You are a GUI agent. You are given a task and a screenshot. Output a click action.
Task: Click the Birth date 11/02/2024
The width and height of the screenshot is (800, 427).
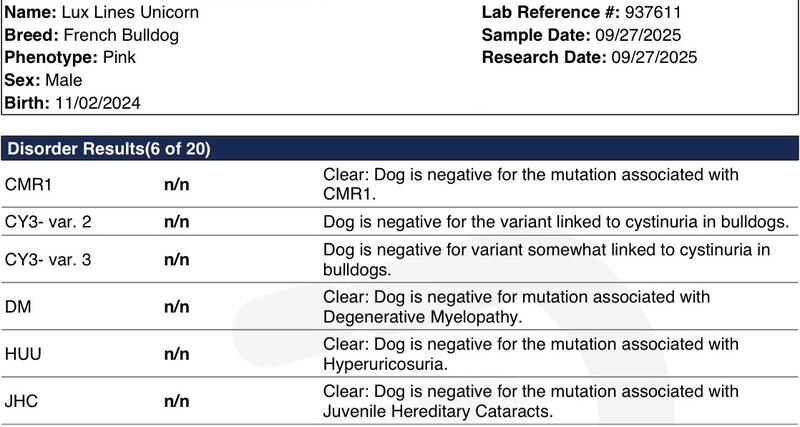click(97, 101)
